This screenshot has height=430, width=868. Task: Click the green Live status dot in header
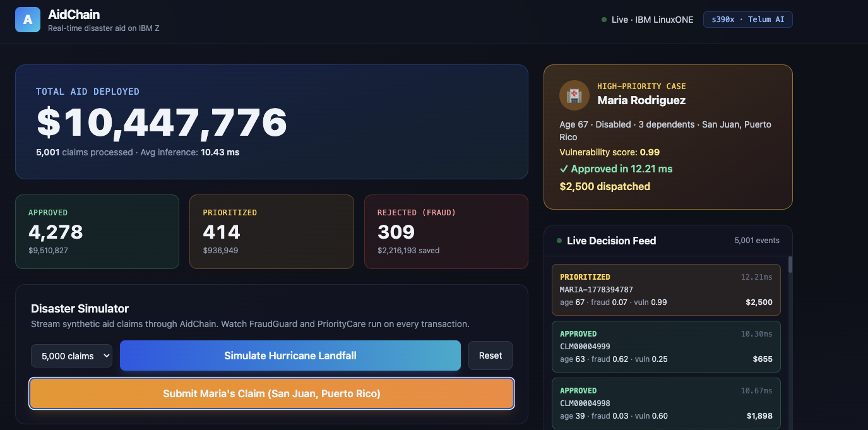tap(604, 20)
